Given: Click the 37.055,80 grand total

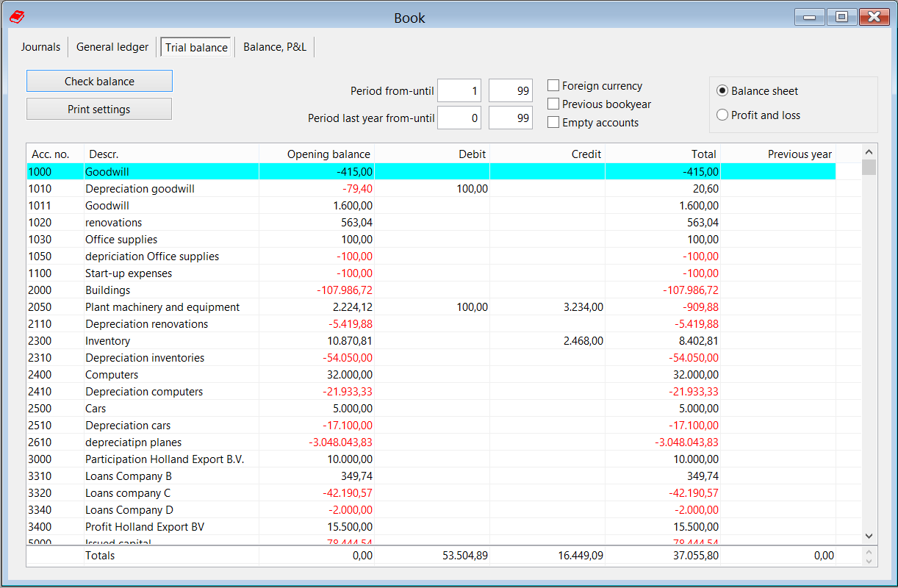Looking at the screenshot, I should point(696,556).
